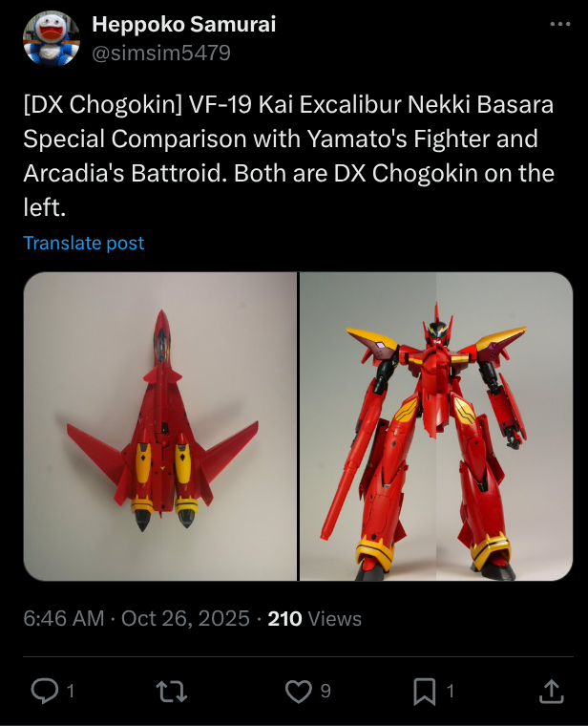The height and width of the screenshot is (726, 588).
Task: Open the Battroid robot photo on right
Action: 436,426
